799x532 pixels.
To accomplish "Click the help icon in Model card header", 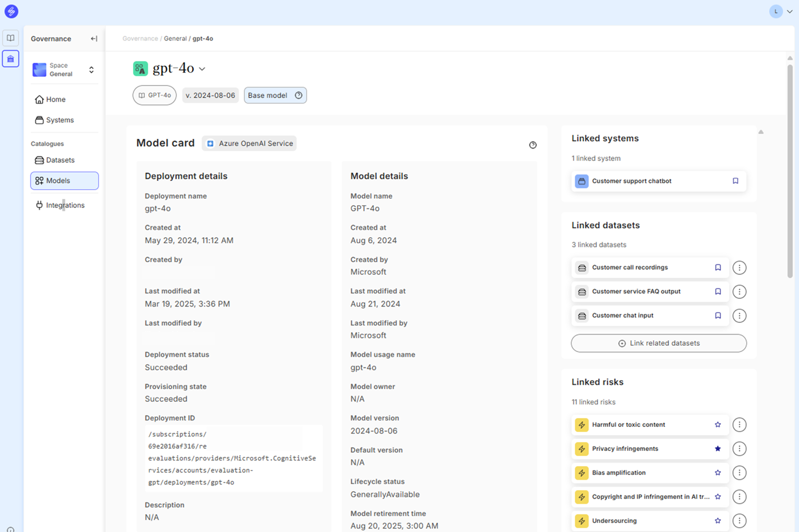I will click(x=533, y=145).
